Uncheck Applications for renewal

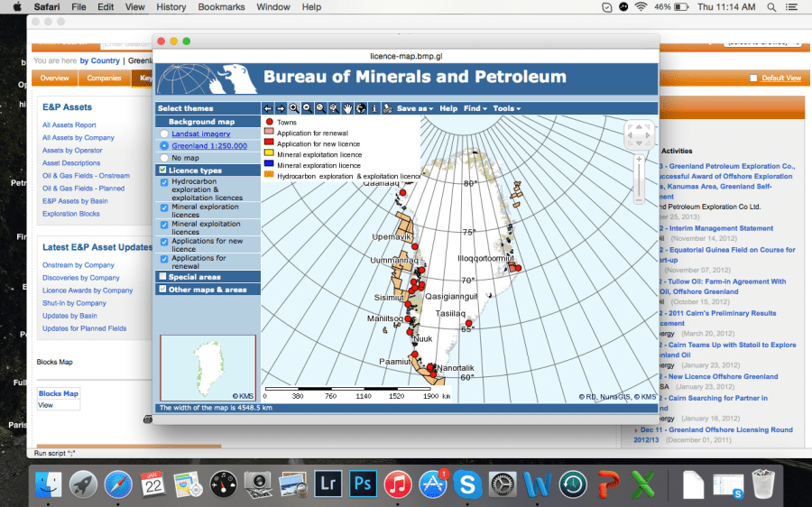coord(164,259)
